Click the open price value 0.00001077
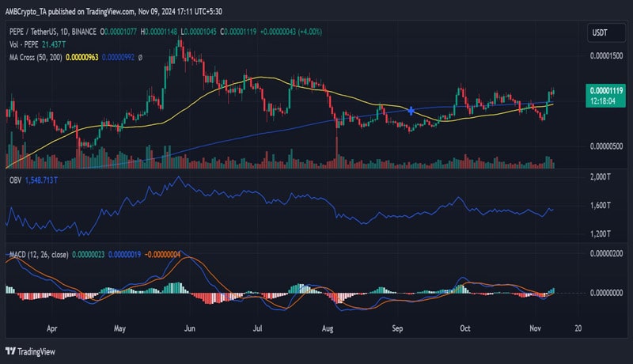This screenshot has width=633, height=364. [120, 32]
